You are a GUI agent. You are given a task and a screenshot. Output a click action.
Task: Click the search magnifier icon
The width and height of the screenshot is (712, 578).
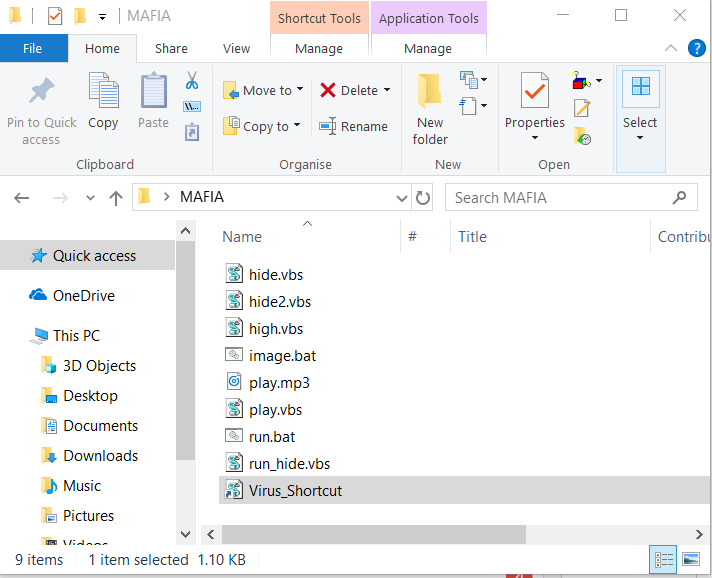click(679, 198)
